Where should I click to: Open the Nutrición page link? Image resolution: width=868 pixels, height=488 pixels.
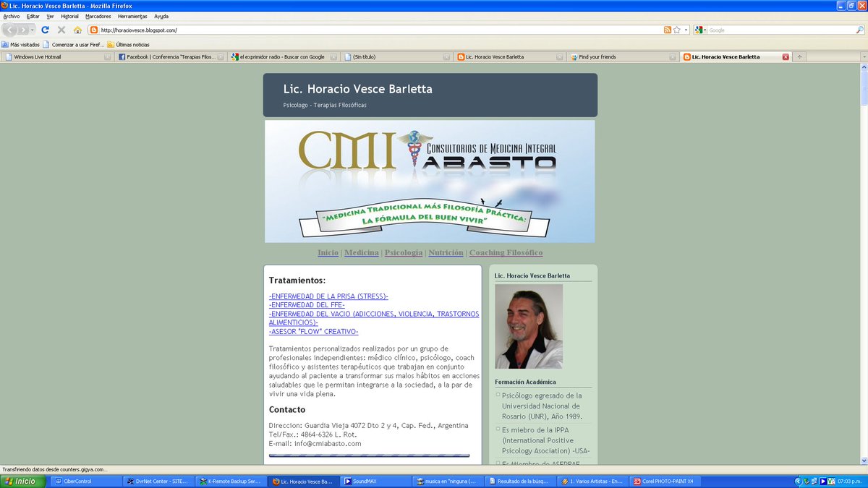coord(446,252)
